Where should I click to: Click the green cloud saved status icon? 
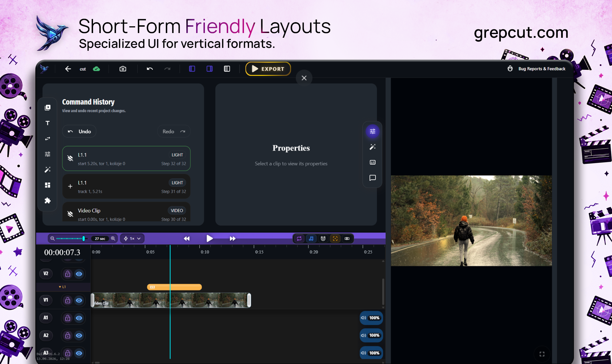96,69
